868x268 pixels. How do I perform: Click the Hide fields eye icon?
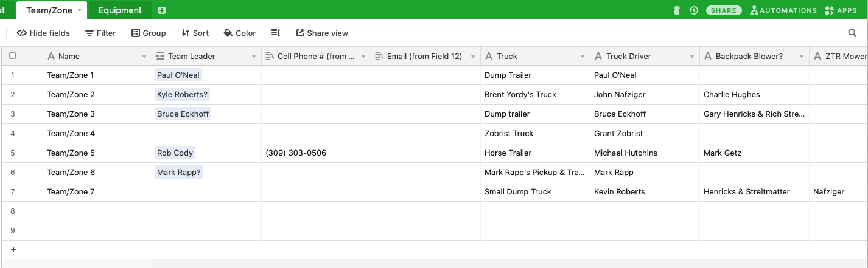[x=21, y=33]
